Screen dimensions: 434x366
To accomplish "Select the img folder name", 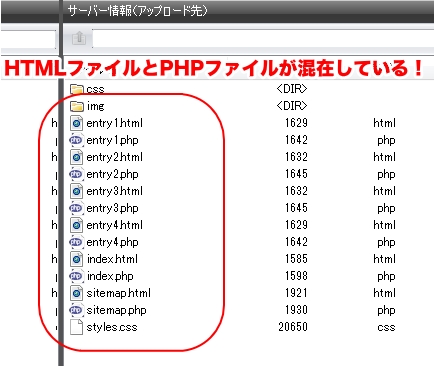I will (95, 106).
